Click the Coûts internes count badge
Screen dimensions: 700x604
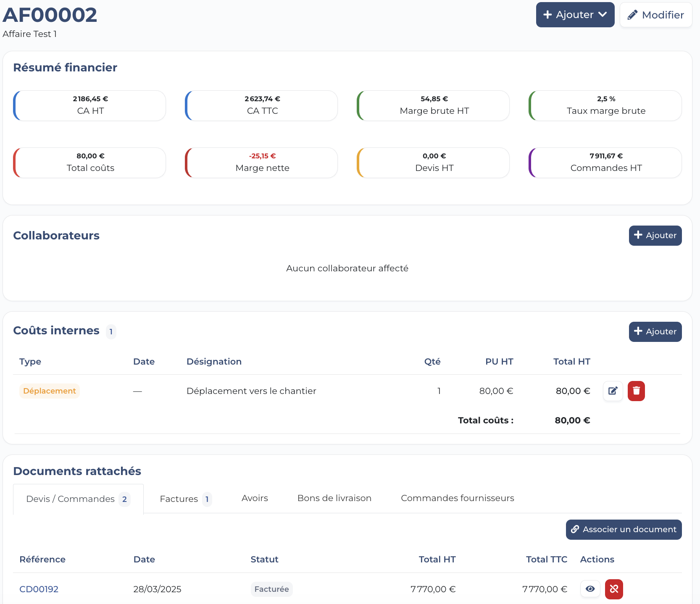(x=111, y=331)
